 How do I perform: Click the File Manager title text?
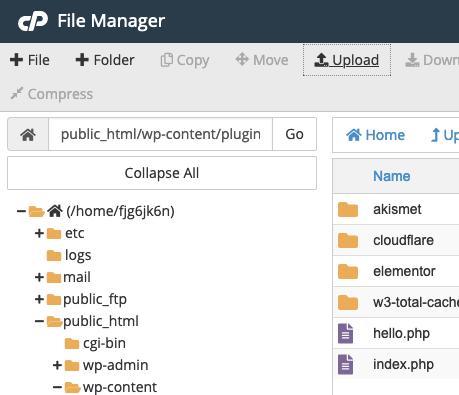click(x=111, y=21)
